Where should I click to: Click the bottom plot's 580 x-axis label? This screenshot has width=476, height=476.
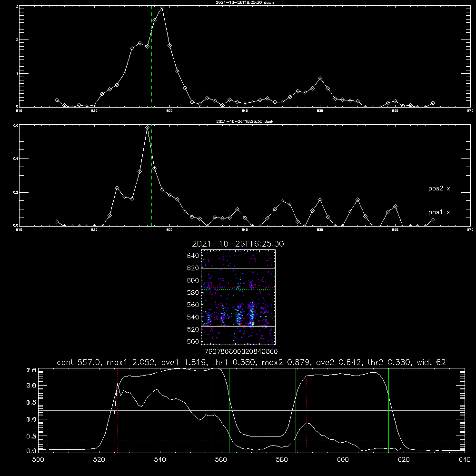[x=282, y=459]
